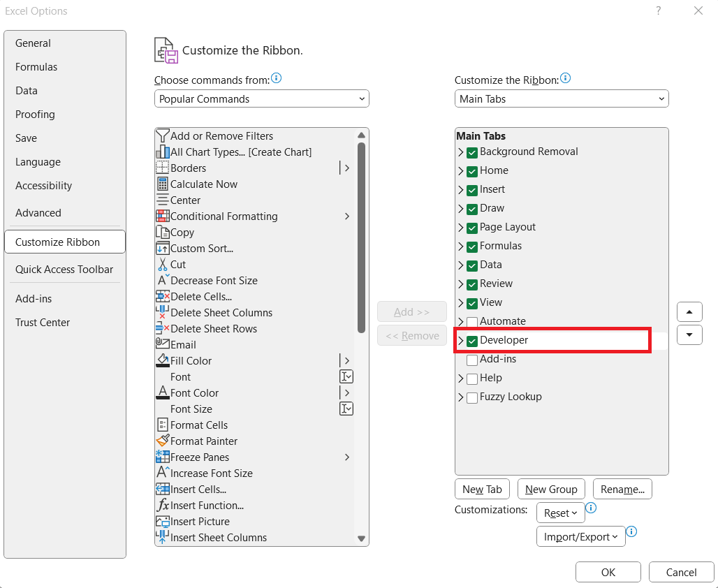Click the Borders command icon
Viewport: 718px width, 588px height.
click(x=163, y=168)
